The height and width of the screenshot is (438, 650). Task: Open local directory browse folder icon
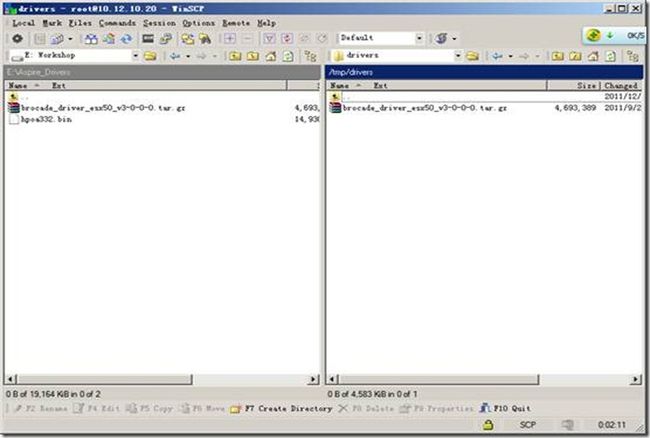pyautogui.click(x=150, y=56)
